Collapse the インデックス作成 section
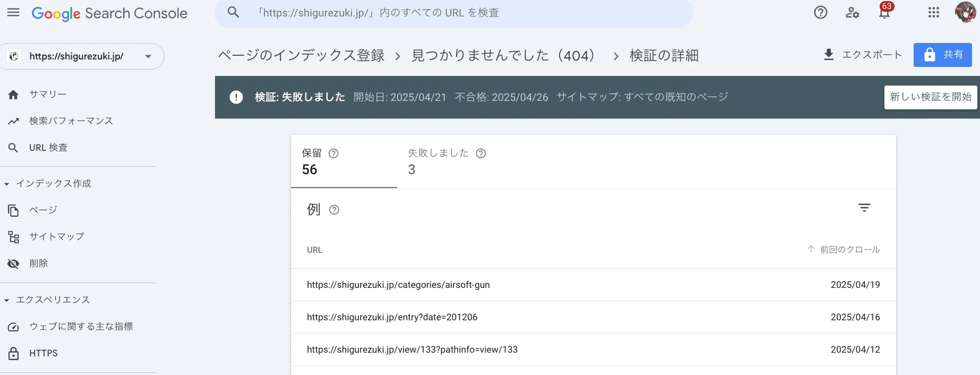 [7, 184]
